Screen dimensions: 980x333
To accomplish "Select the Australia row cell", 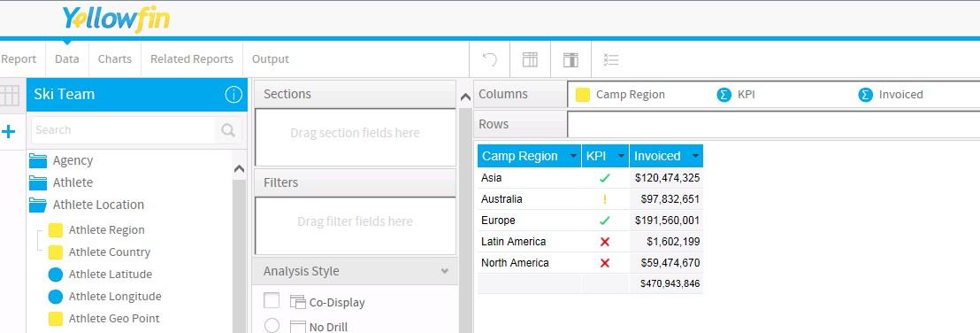I will pos(530,199).
